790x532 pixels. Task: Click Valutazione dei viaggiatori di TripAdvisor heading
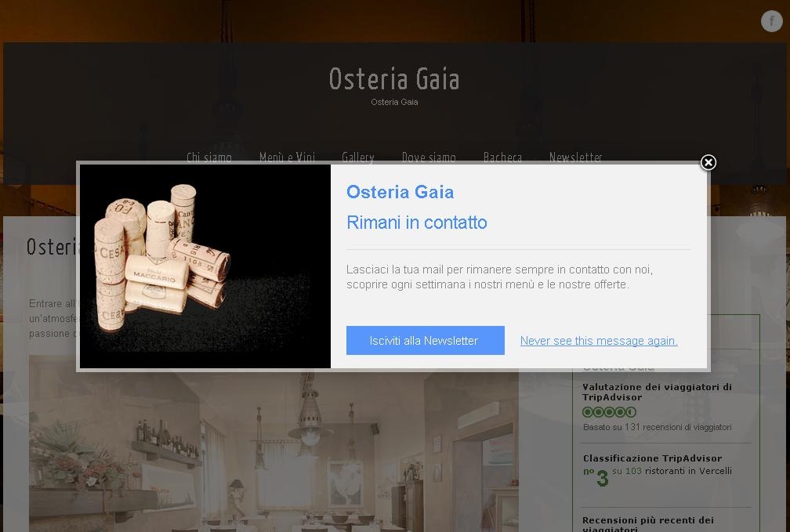(x=657, y=392)
